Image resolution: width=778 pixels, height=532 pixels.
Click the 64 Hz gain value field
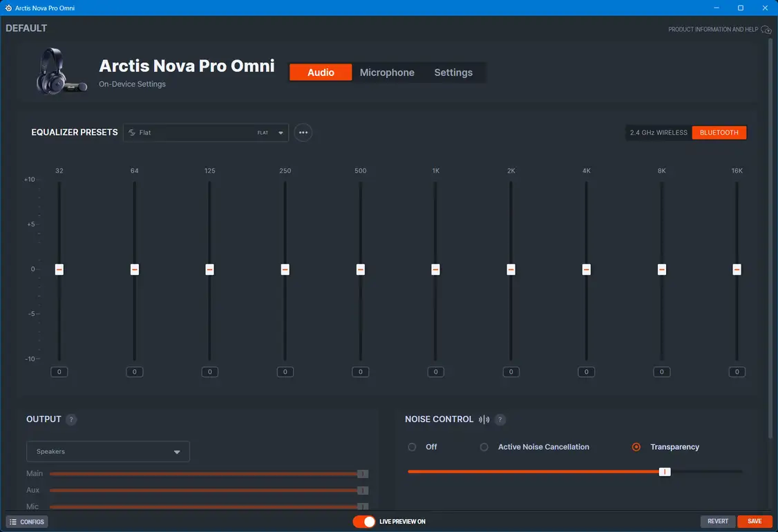(135, 372)
